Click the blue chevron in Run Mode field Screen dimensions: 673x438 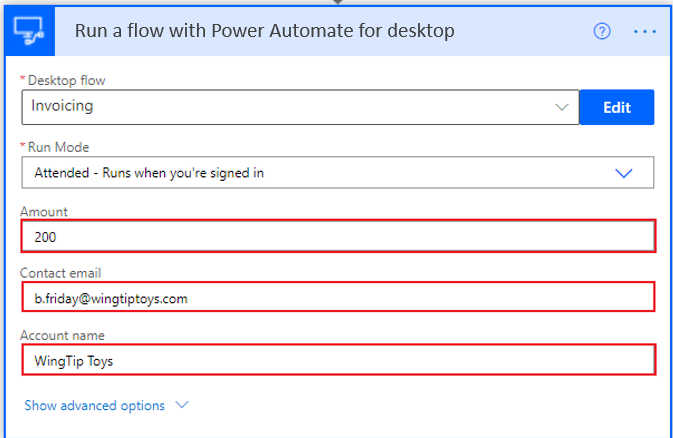point(624,173)
